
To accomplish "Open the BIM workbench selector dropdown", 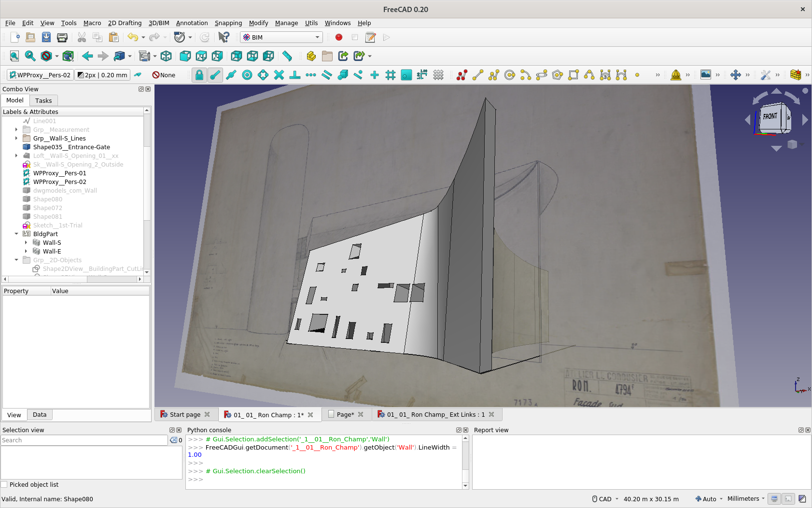I will point(281,37).
